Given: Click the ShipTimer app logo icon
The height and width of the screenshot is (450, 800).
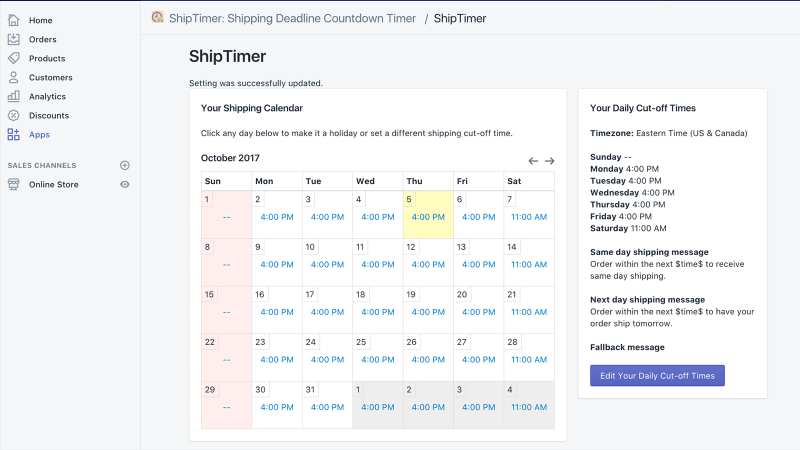Looking at the screenshot, I should tap(158, 18).
